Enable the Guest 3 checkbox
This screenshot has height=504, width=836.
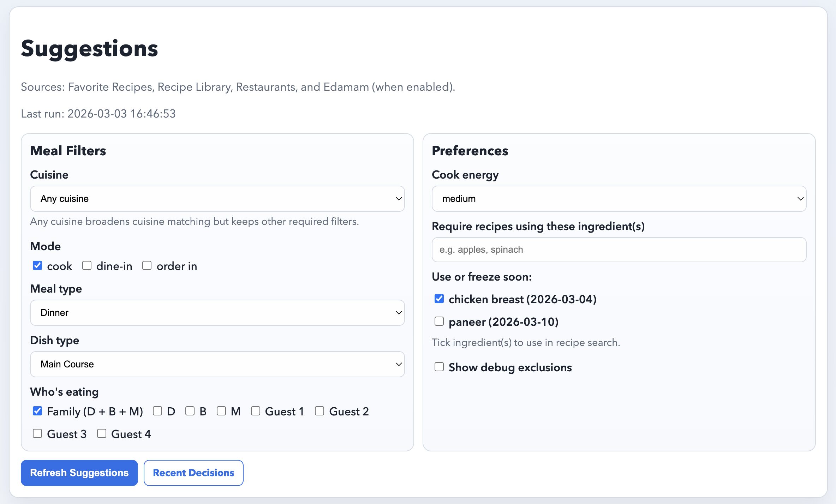point(37,434)
